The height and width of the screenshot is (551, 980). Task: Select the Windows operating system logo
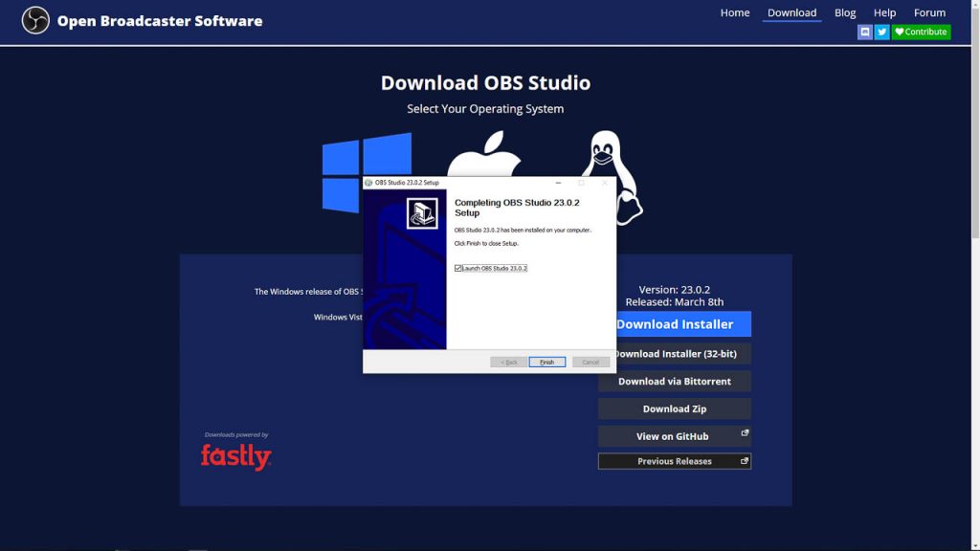tap(367, 172)
